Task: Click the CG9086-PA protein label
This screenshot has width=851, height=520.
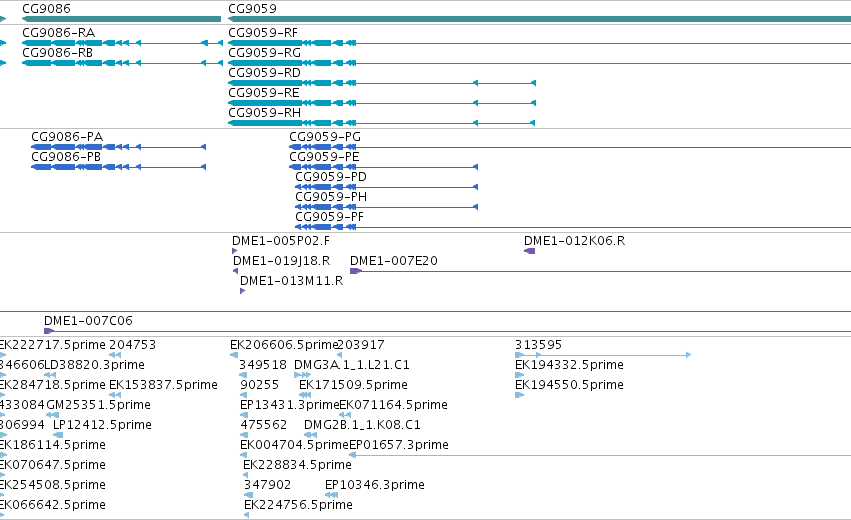Action: coord(67,137)
